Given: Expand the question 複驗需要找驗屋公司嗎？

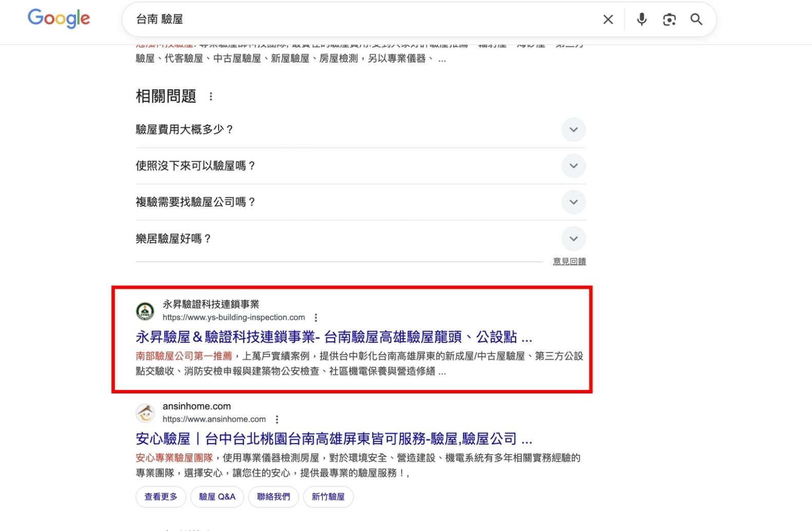Looking at the screenshot, I should pos(360,202).
